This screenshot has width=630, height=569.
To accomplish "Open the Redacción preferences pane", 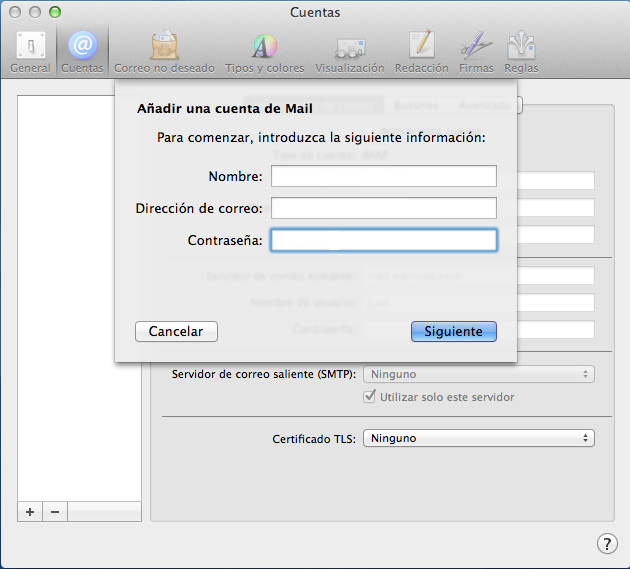I will [421, 52].
